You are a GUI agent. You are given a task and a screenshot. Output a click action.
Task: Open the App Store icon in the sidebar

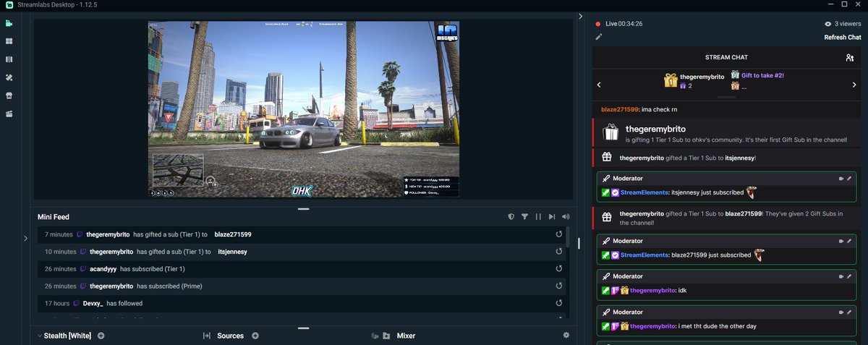pos(9,95)
